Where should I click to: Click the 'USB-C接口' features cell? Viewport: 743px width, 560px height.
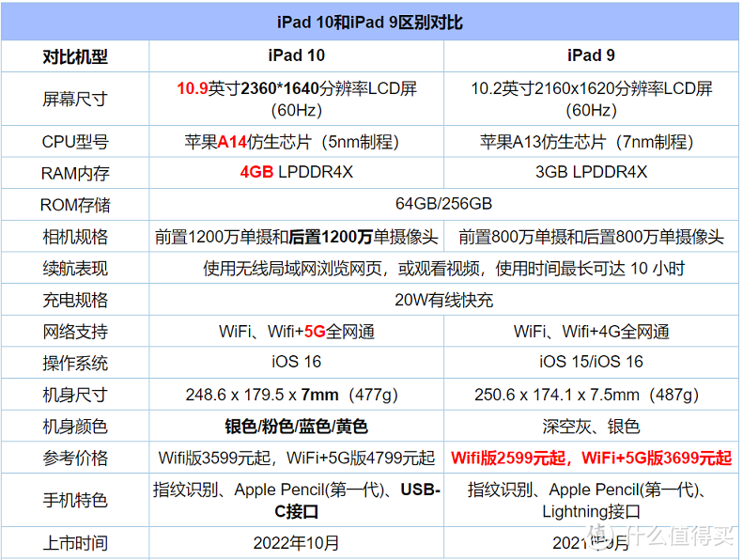pyautogui.click(x=296, y=500)
